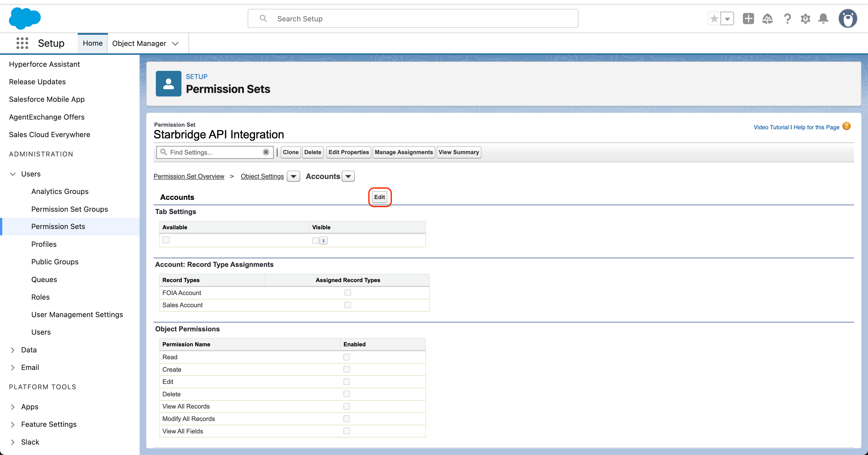Open Salesforce Mobile App page
Screen dimensions: 868x455
tap(46, 99)
